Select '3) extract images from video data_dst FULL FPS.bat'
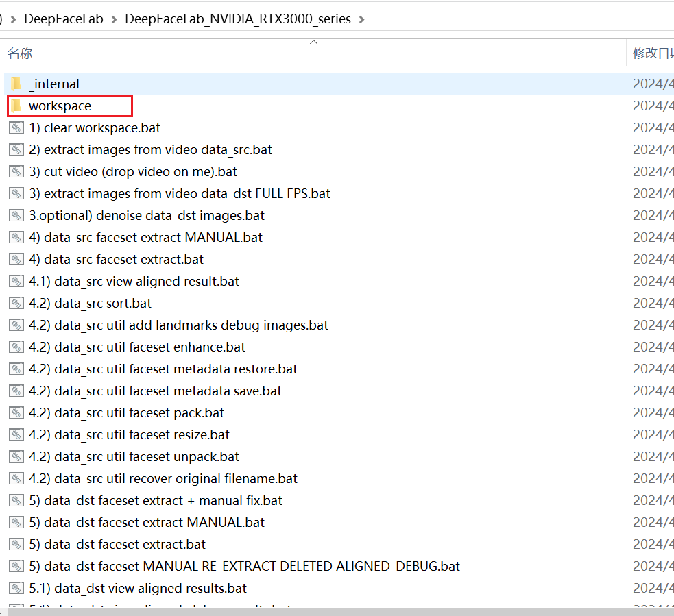Viewport: 674px width, 616px height. click(x=180, y=193)
